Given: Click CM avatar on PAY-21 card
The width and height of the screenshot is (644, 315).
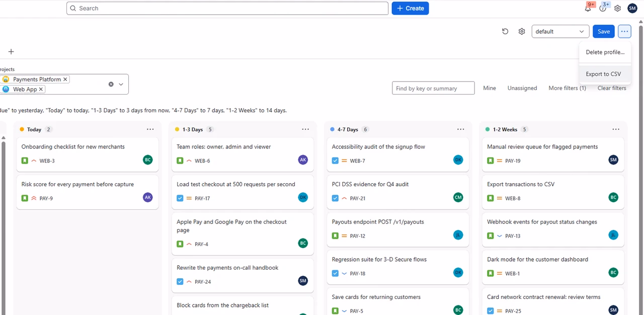Looking at the screenshot, I should 458,197.
